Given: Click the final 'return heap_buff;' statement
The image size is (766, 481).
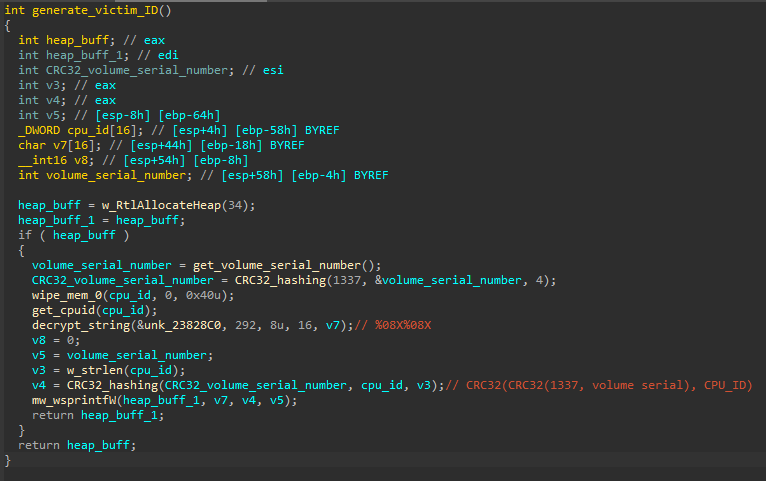Looking at the screenshot, I should coord(75,444).
